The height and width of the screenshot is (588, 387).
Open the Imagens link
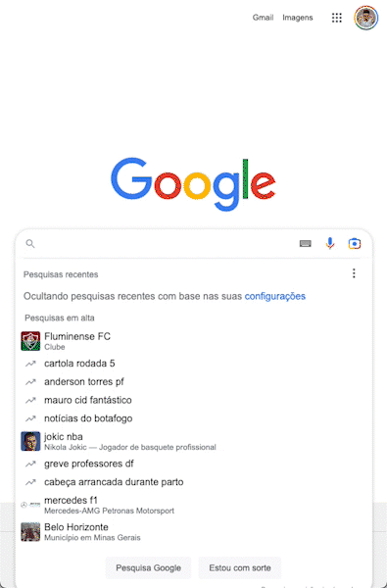tap(298, 18)
